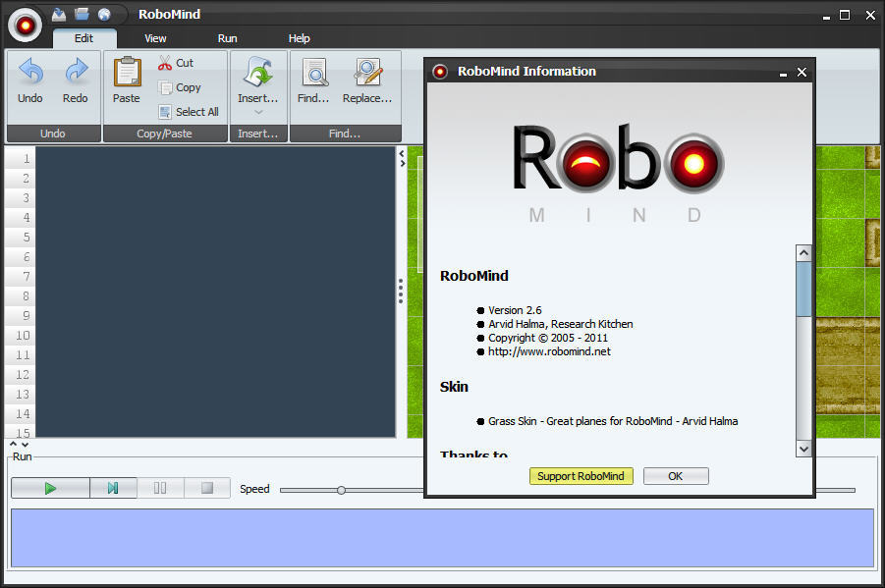Screen dimensions: 885x588
Task: Click the 'Grass Skin - Great planes' entry
Action: click(x=613, y=421)
